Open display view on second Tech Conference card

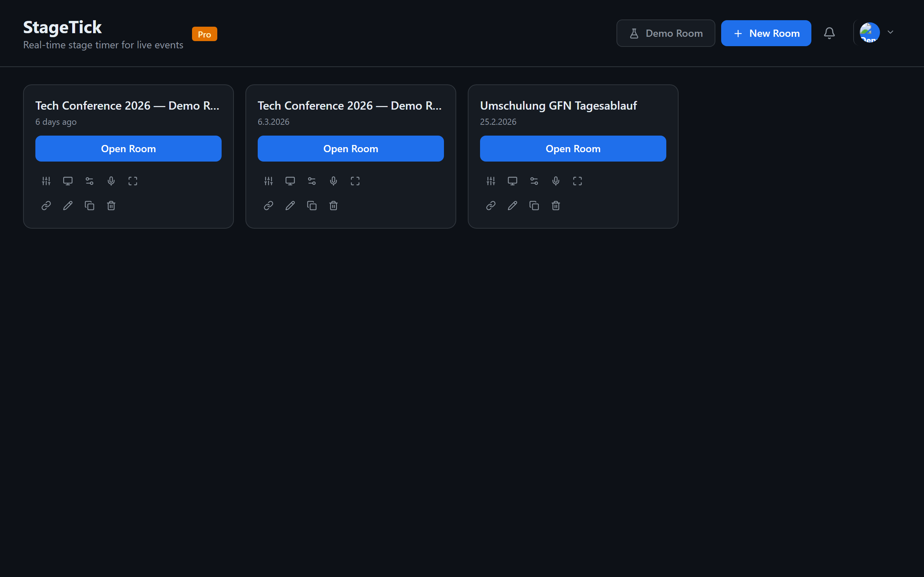click(x=290, y=181)
